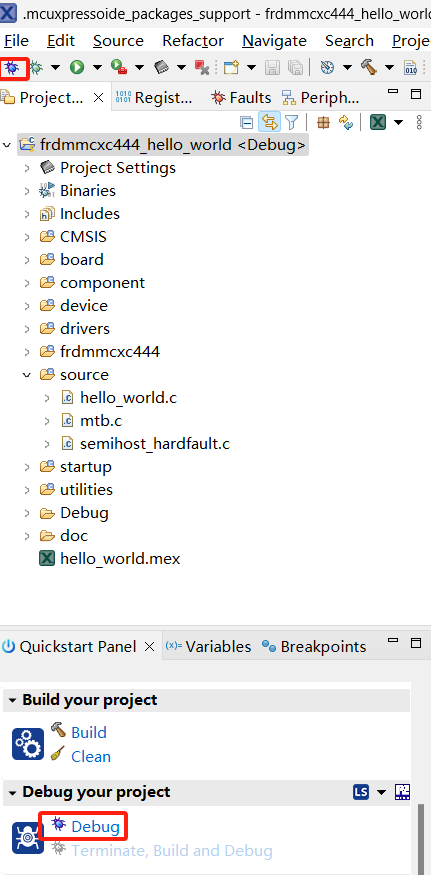The image size is (431, 875).
Task: Maximize the Project Explorer panel
Action: 416,94
